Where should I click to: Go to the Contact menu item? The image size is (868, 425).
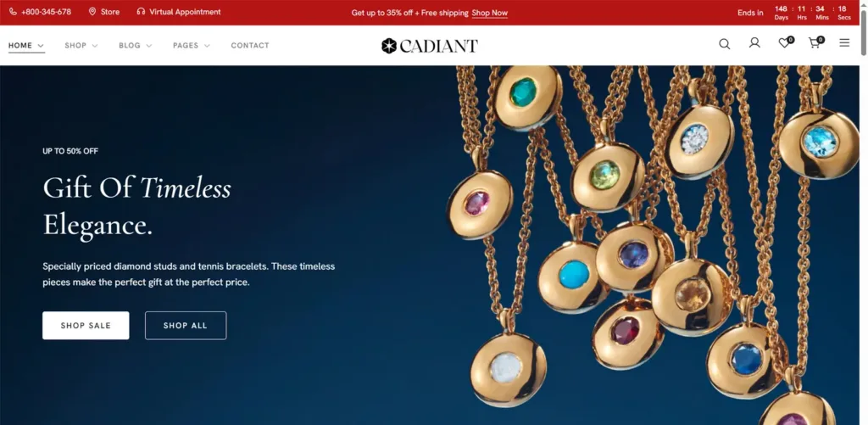coord(250,46)
